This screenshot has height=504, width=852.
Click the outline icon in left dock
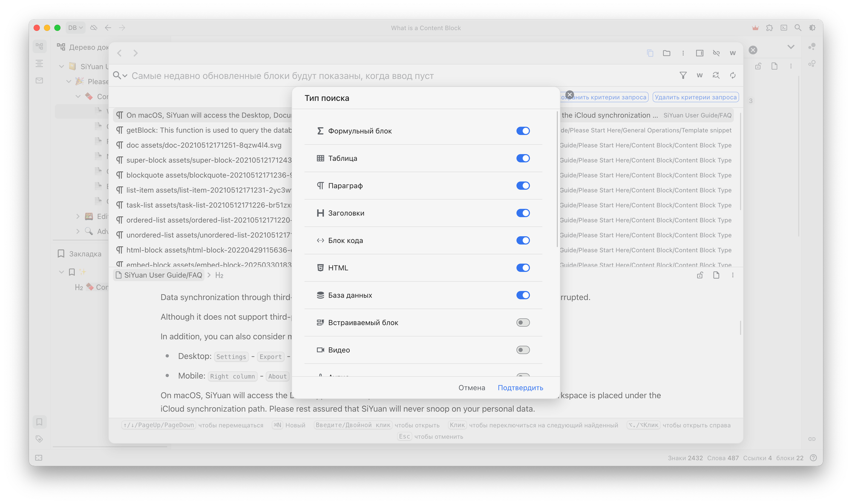[39, 63]
